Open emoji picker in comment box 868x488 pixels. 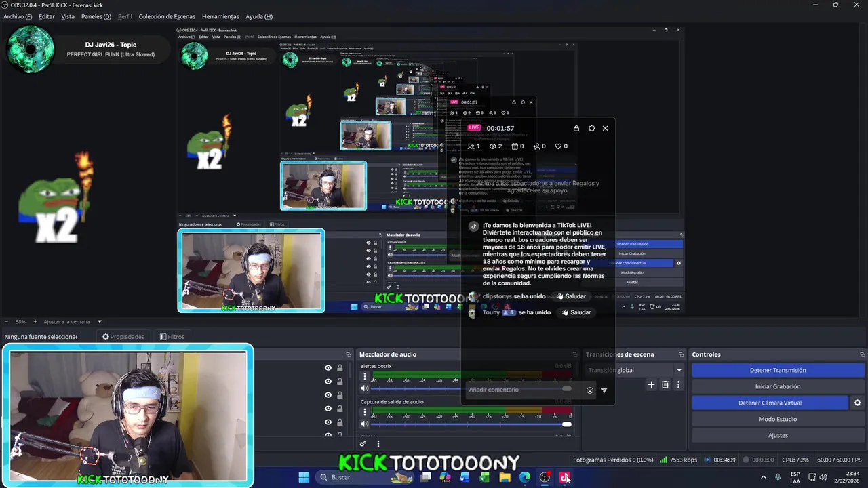point(589,390)
